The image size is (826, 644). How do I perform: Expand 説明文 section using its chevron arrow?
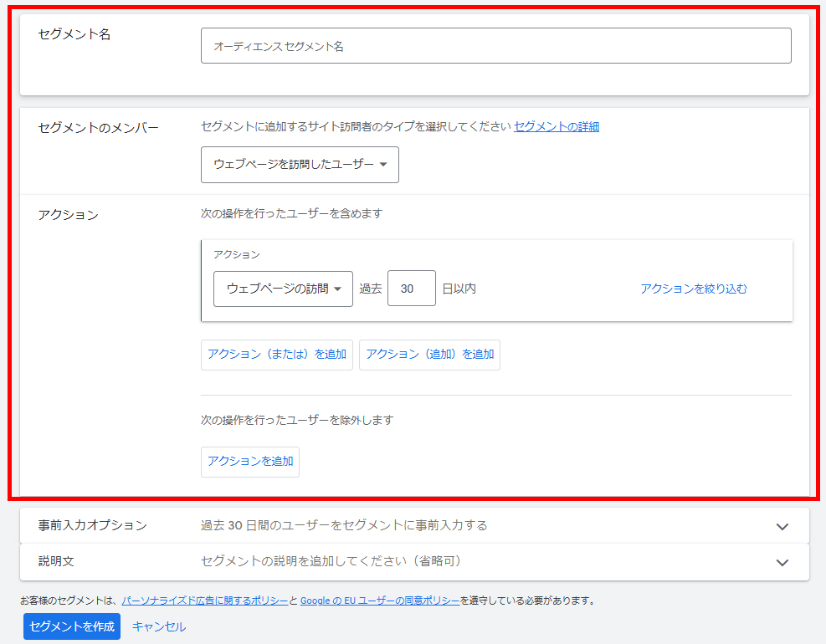click(x=782, y=562)
